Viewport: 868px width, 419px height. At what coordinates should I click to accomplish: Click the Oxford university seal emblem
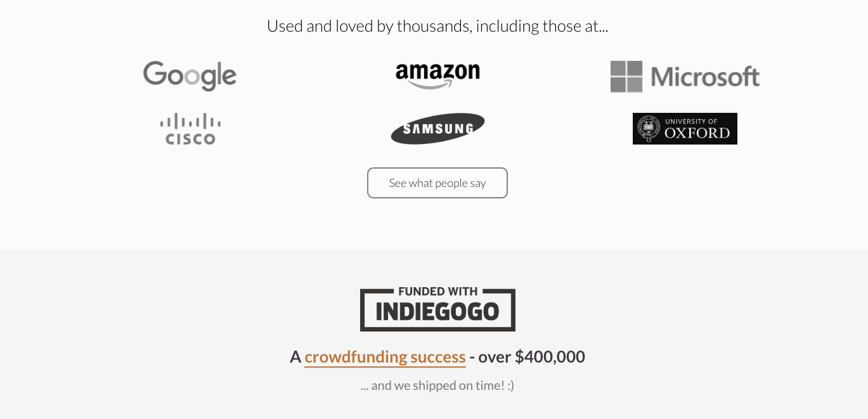point(650,128)
